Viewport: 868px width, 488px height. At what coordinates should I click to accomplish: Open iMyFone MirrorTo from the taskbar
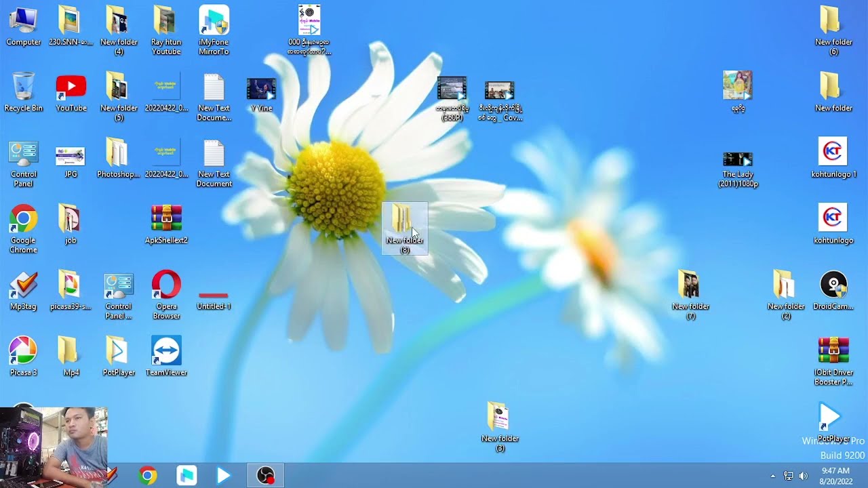[186, 476]
